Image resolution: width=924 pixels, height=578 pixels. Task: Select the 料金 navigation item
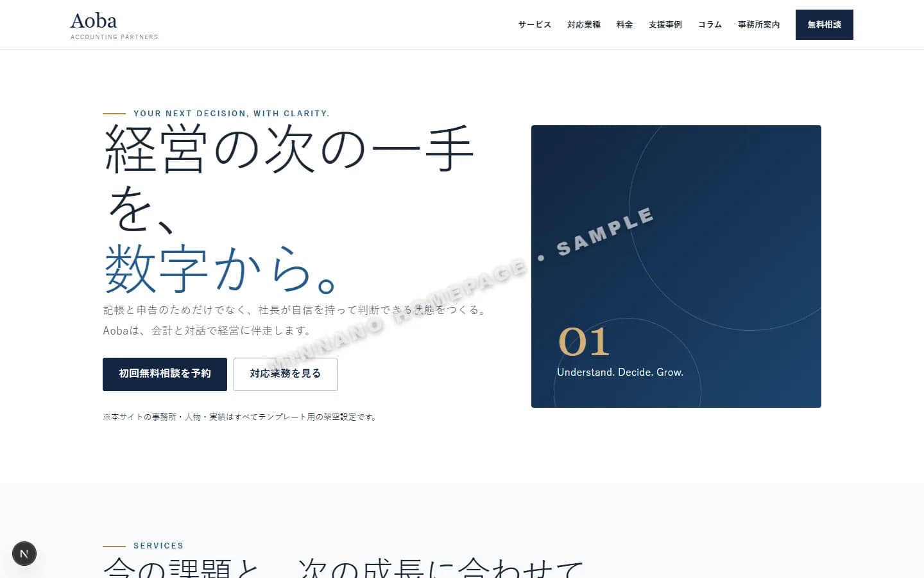click(624, 24)
